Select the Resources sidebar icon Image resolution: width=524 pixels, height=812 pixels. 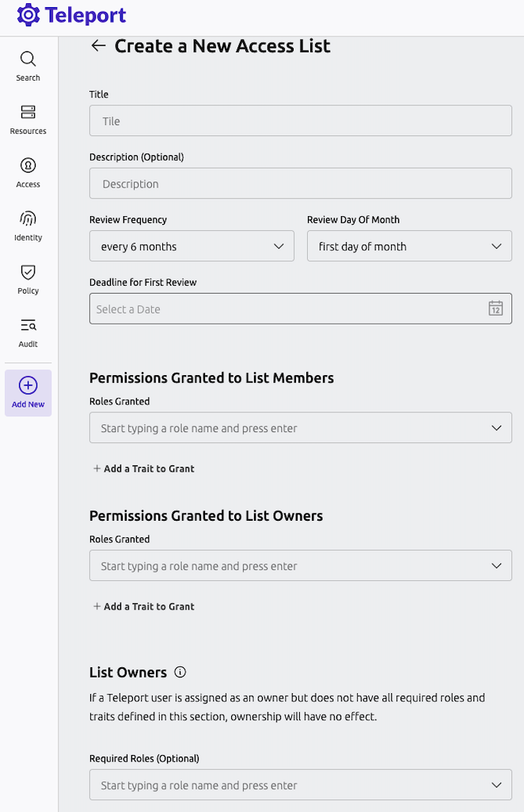coord(28,119)
